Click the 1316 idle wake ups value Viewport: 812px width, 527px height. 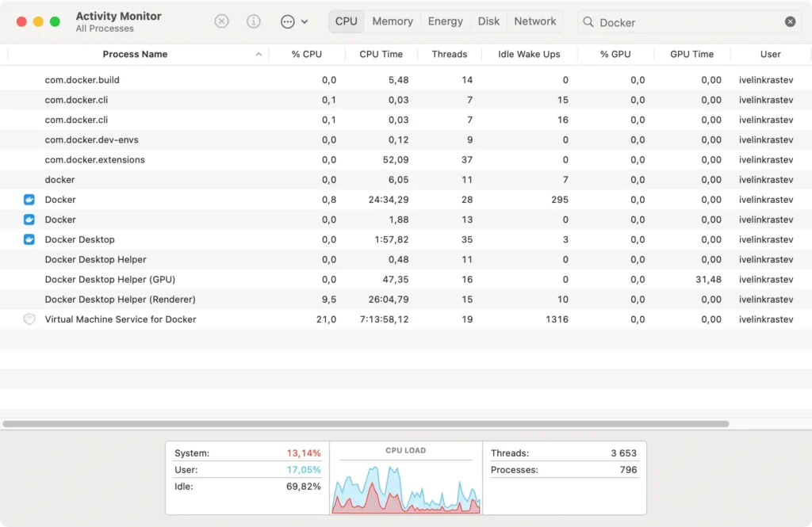pos(557,319)
